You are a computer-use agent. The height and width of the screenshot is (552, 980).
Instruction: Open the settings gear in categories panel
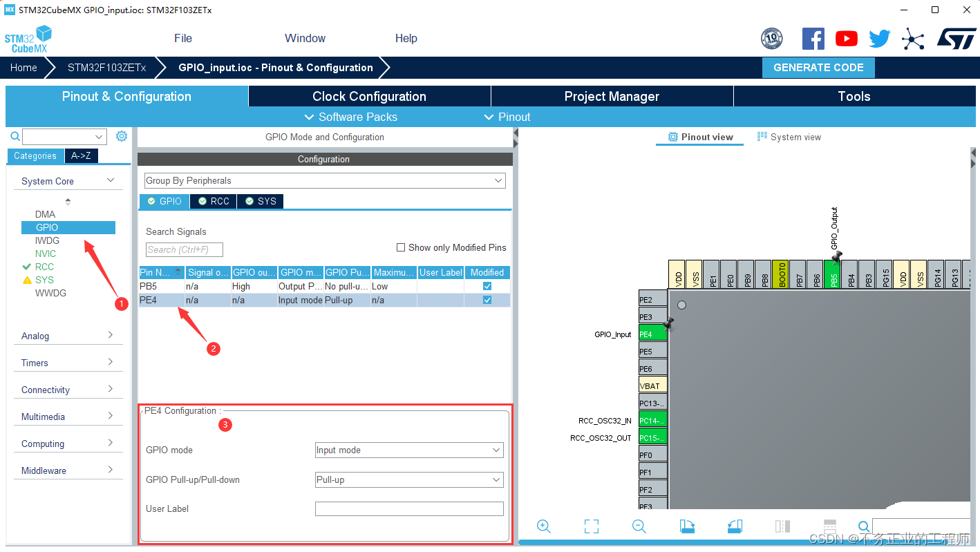[122, 136]
